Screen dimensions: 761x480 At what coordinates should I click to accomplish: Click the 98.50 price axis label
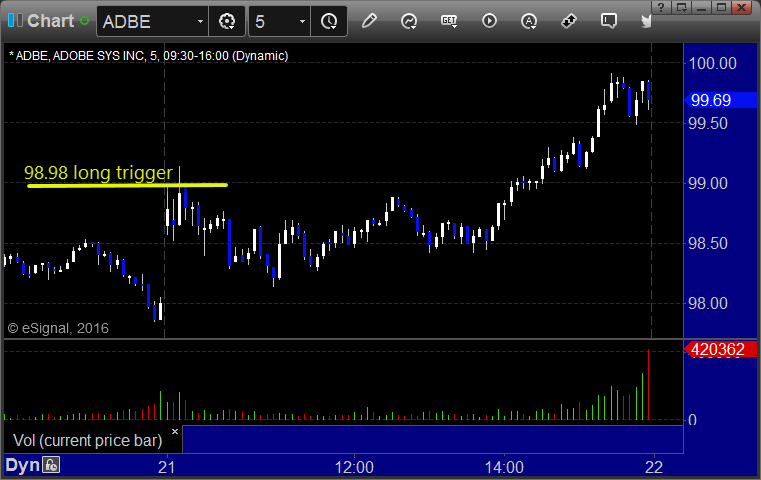[708, 243]
